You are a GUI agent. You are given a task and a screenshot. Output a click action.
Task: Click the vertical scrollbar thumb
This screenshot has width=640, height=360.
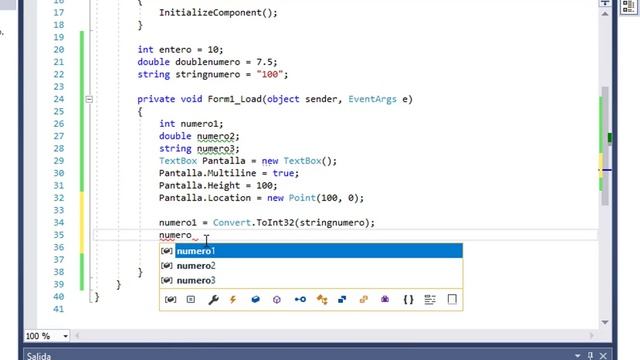coord(605,146)
